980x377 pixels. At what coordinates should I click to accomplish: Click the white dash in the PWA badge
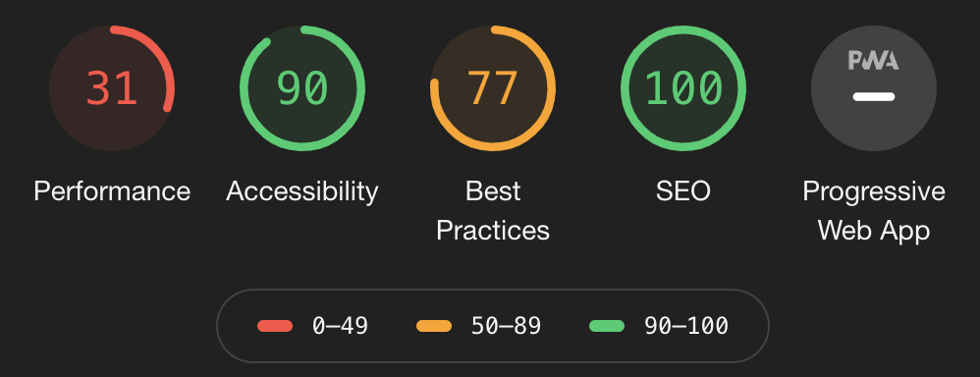click(874, 97)
